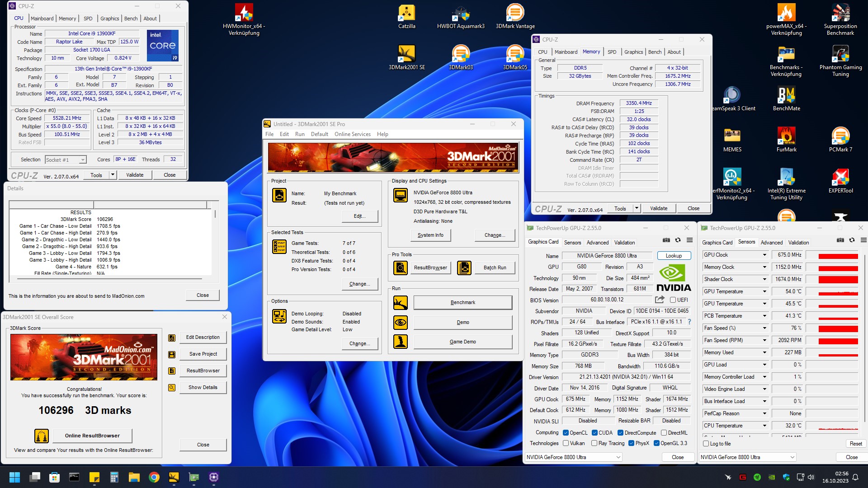868x488 pixels.
Task: Open the Shader Clock sensor dropdown
Action: 764,279
